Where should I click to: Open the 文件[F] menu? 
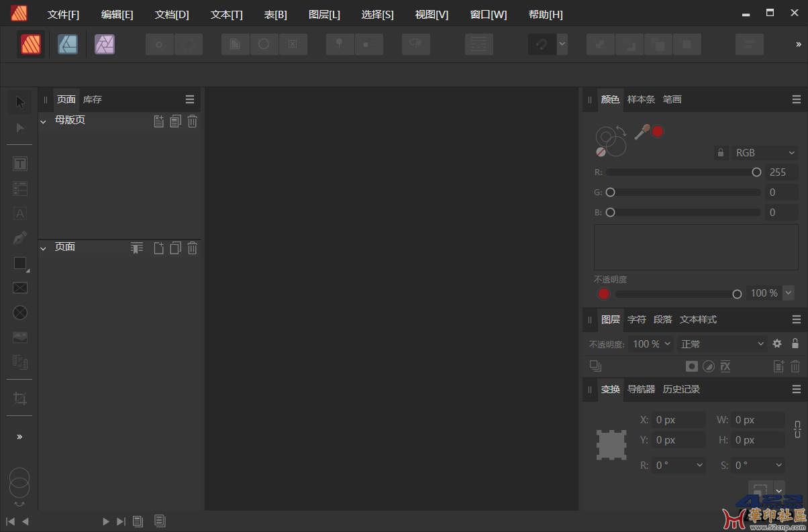(x=63, y=15)
